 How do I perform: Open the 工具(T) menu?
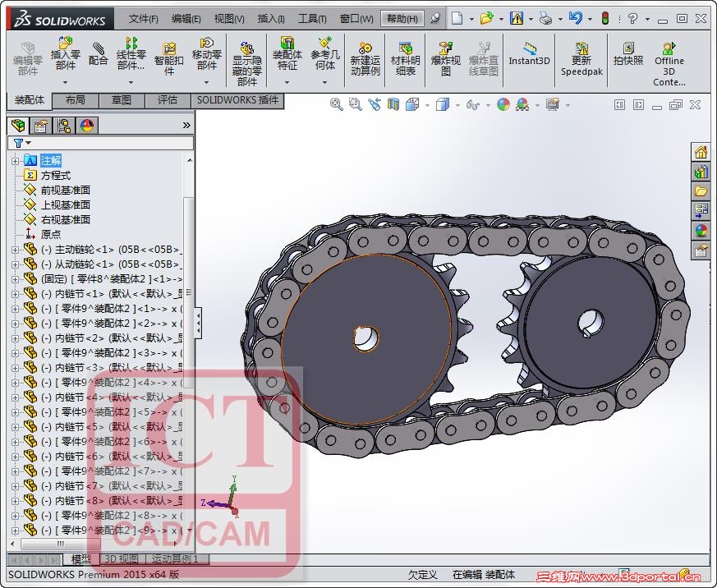(x=312, y=19)
